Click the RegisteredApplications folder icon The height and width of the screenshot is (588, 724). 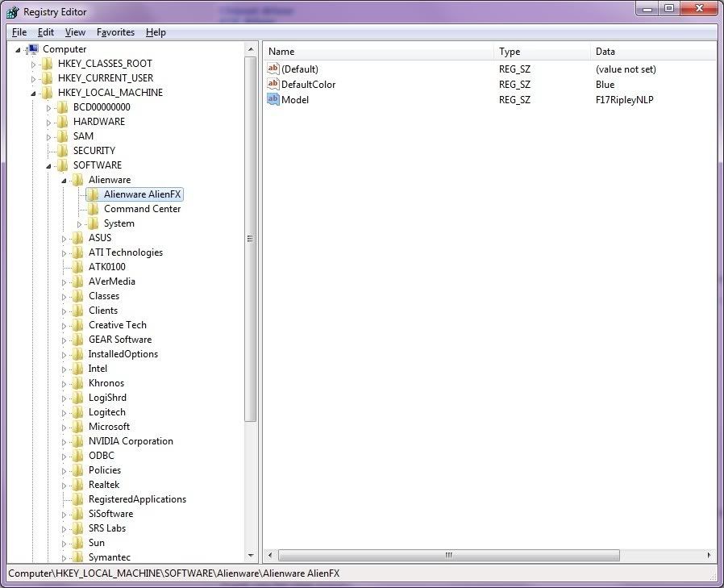[77, 500]
